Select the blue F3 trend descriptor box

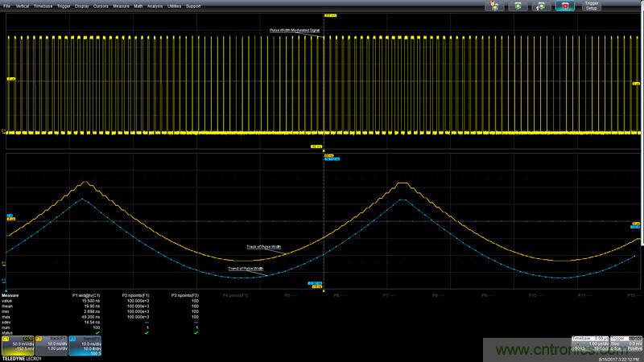[x=85, y=344]
